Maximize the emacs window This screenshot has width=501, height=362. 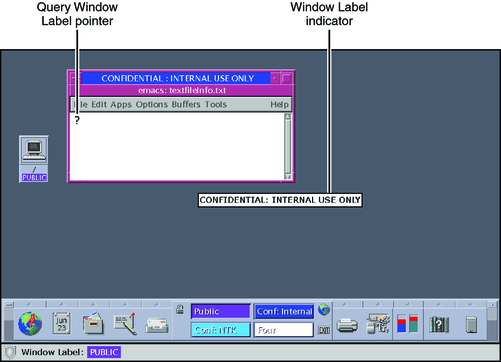click(x=287, y=78)
